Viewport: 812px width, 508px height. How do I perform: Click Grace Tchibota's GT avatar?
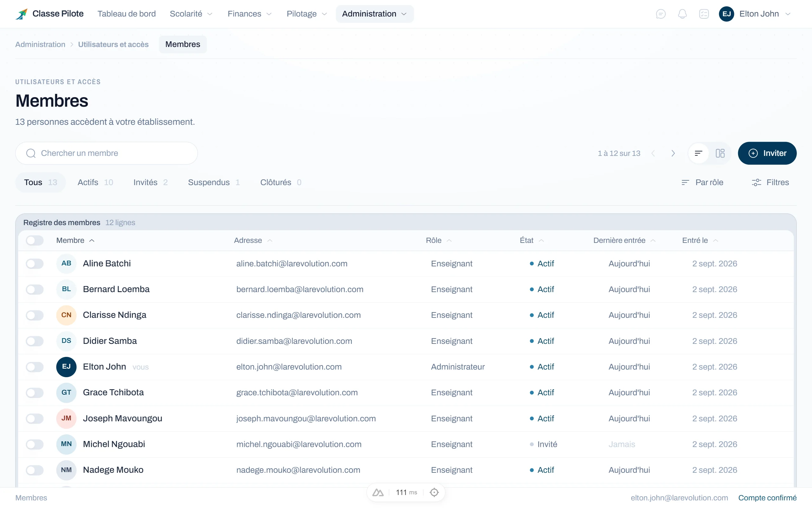(66, 392)
